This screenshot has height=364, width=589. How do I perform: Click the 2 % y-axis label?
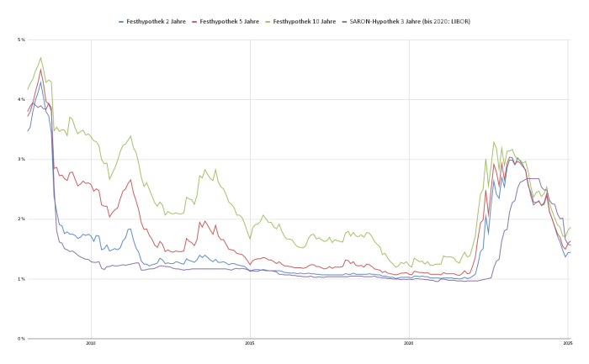[21, 219]
